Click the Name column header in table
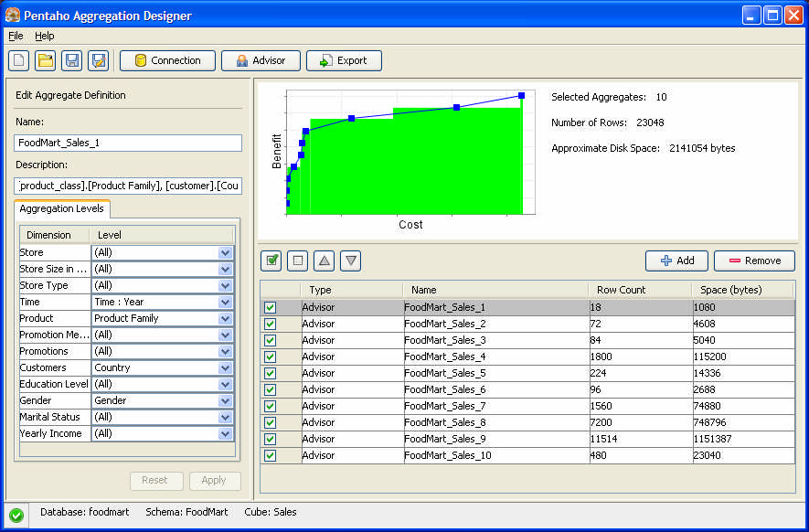 click(495, 290)
